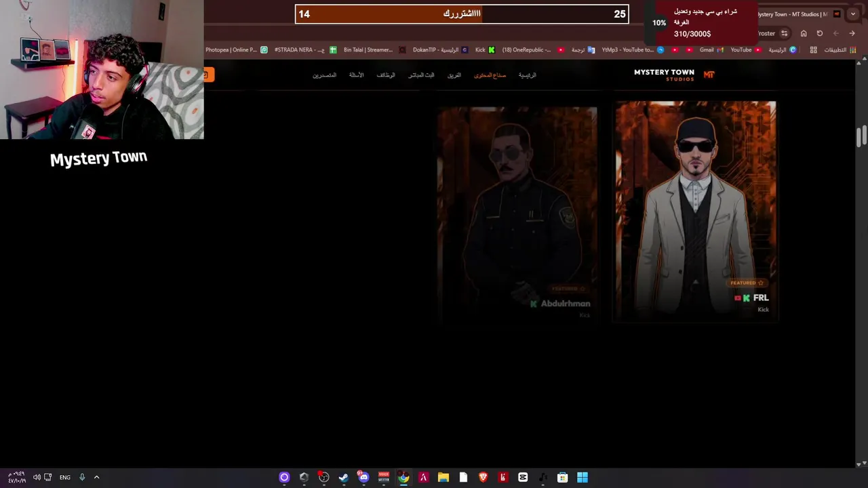Switch input language ENG indicator

point(65,477)
